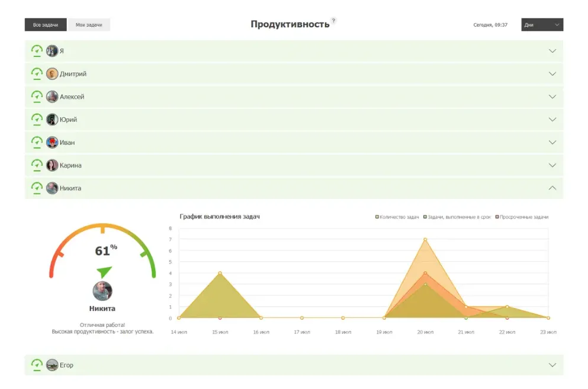Click the gauge icon next to Егор
588x389 pixels.
[37, 365]
